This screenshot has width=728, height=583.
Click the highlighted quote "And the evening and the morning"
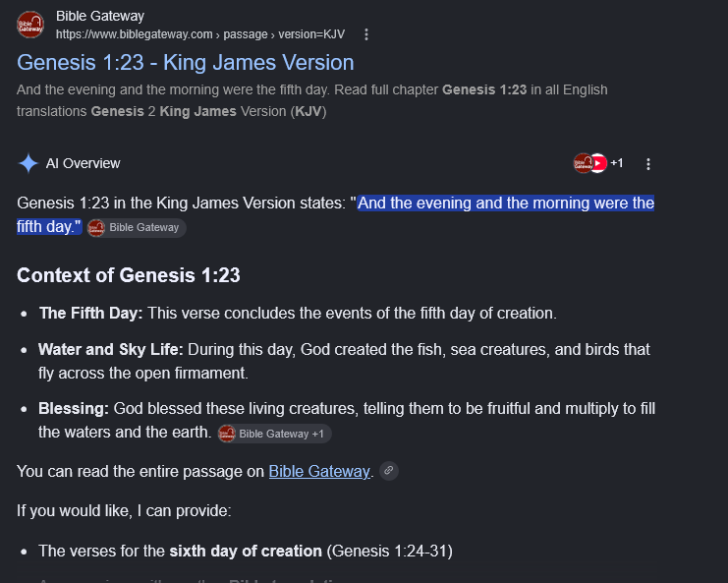tap(444, 203)
